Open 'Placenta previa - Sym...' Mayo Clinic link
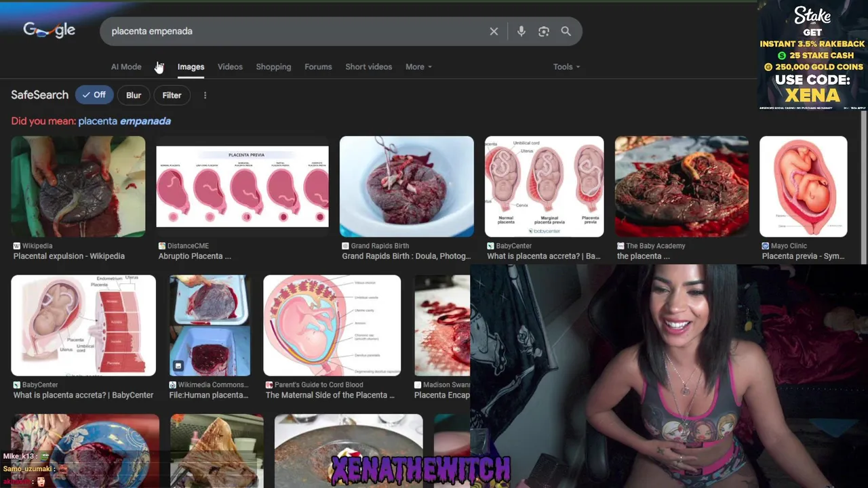The image size is (868, 488). 803,256
